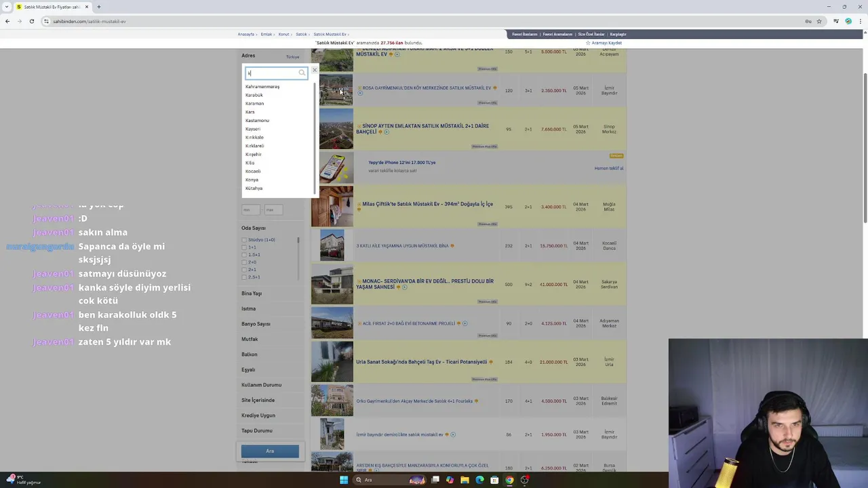Choose Kırşehir in the city list

coord(253,155)
